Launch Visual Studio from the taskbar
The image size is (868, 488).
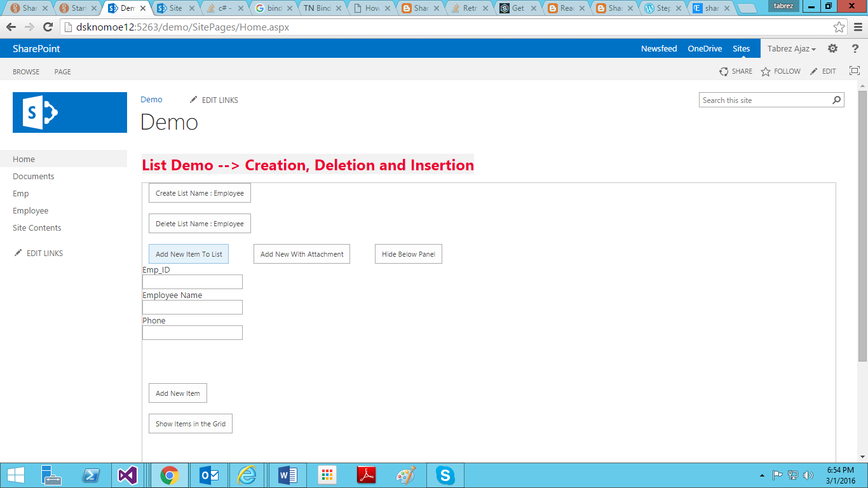(128, 475)
